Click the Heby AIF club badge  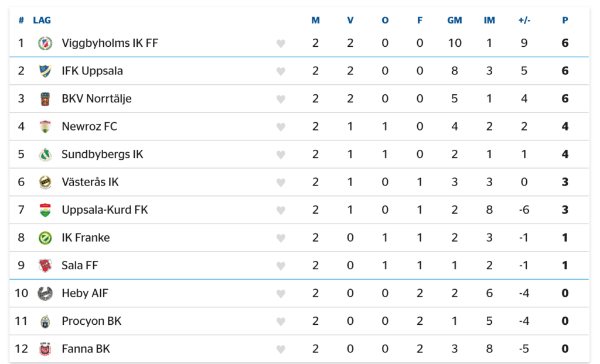45,294
